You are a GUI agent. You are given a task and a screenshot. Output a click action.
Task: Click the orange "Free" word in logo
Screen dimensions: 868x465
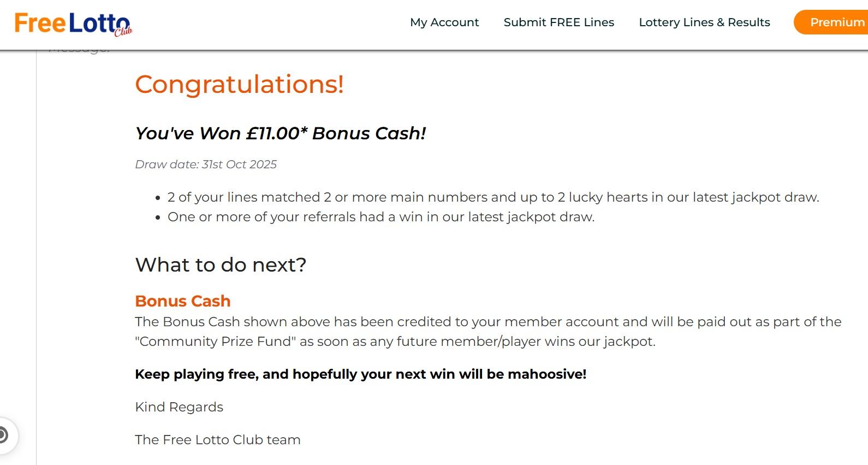tap(40, 23)
